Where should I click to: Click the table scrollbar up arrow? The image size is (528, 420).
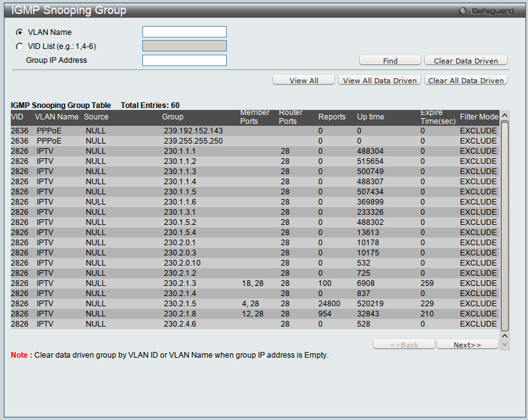click(505, 116)
